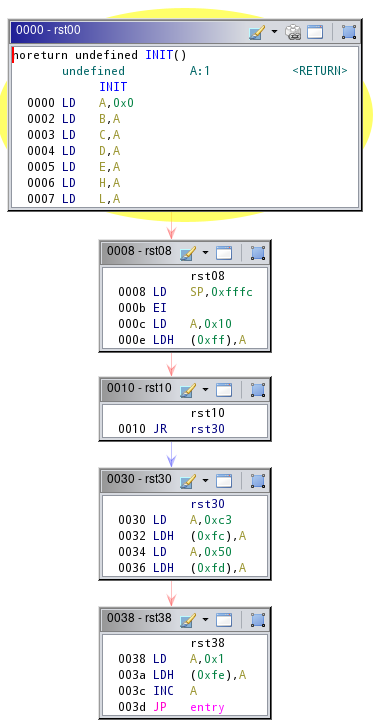Open color dropdown arrow in rst10 header
Image resolution: width=375 pixels, height=726 pixels.
click(205, 390)
